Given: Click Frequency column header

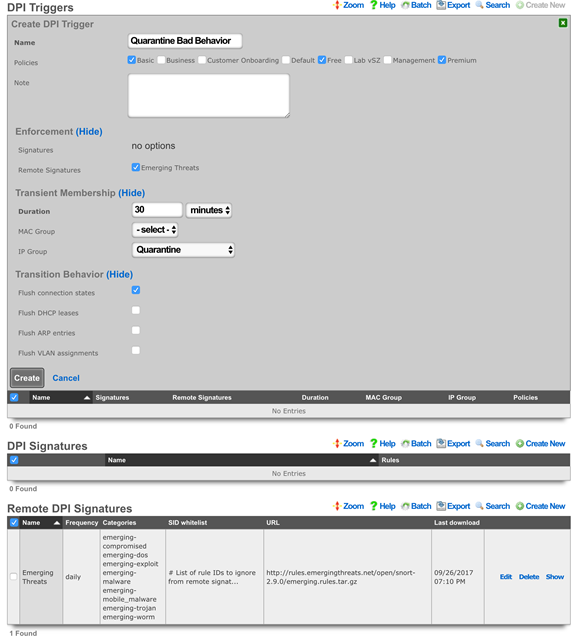Looking at the screenshot, I should [x=82, y=522].
